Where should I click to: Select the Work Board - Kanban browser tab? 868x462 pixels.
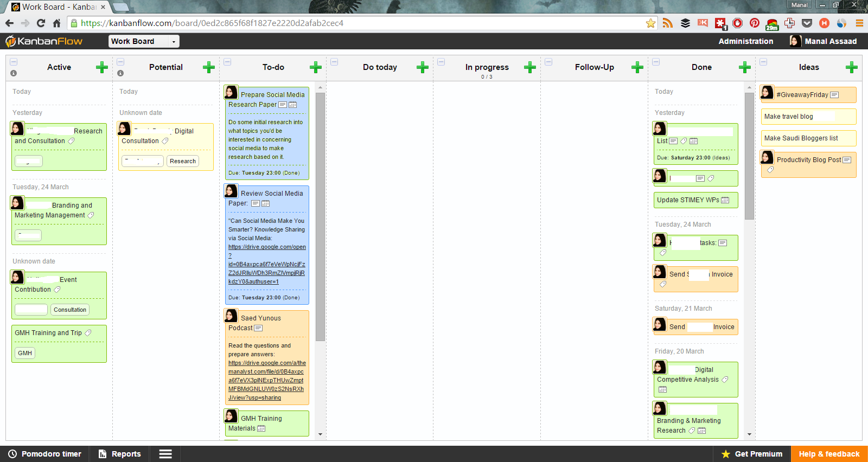click(x=59, y=7)
